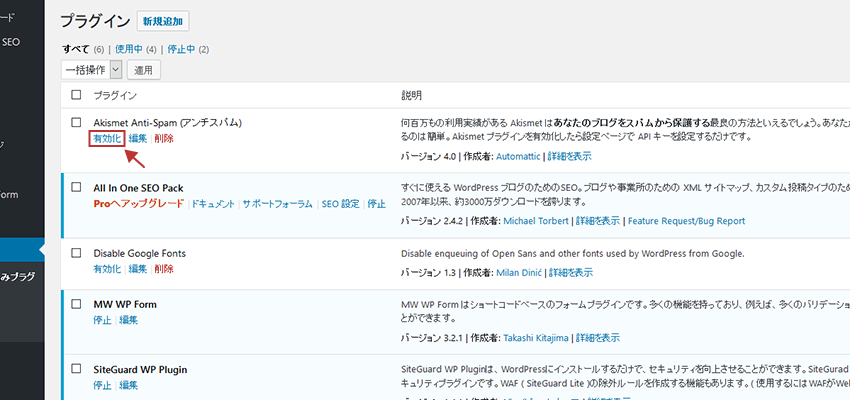Deactivate All In One SEO Pack via 停止

point(376,204)
